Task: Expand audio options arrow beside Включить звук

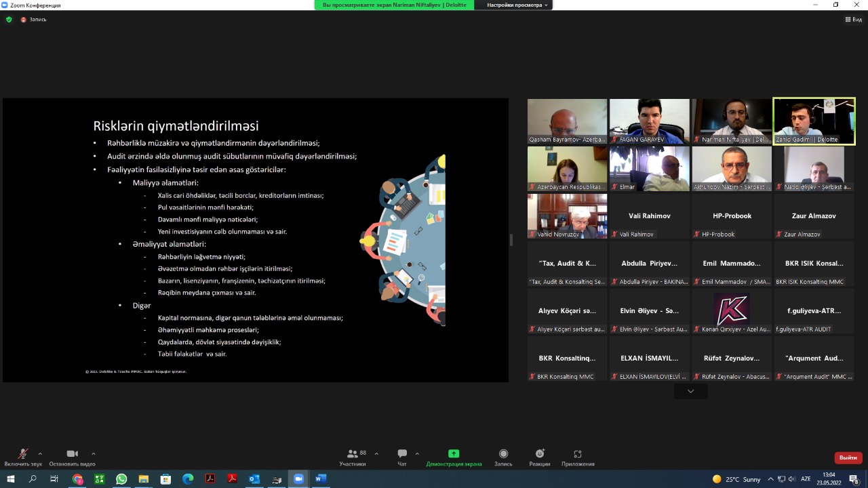Action: click(40, 453)
